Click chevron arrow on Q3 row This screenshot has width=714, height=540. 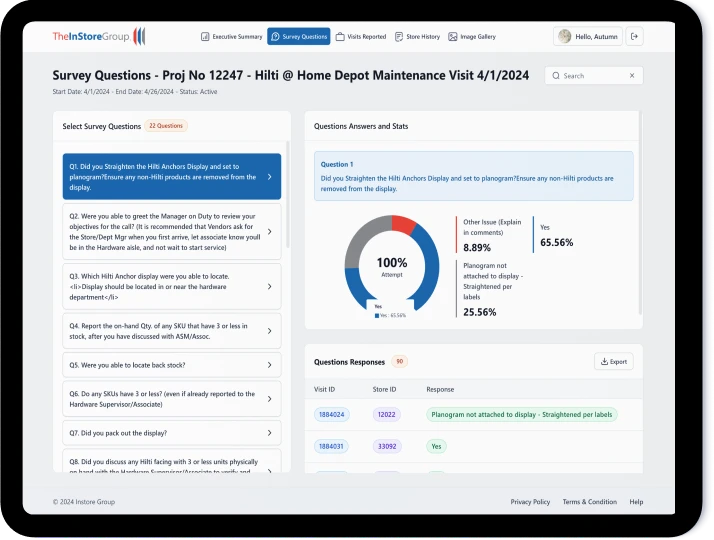click(270, 286)
